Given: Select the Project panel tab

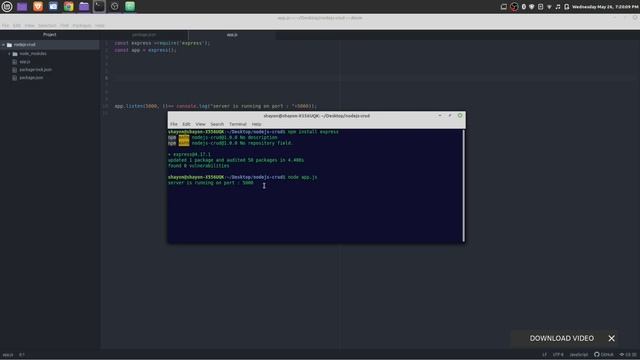Looking at the screenshot, I should (x=50, y=35).
